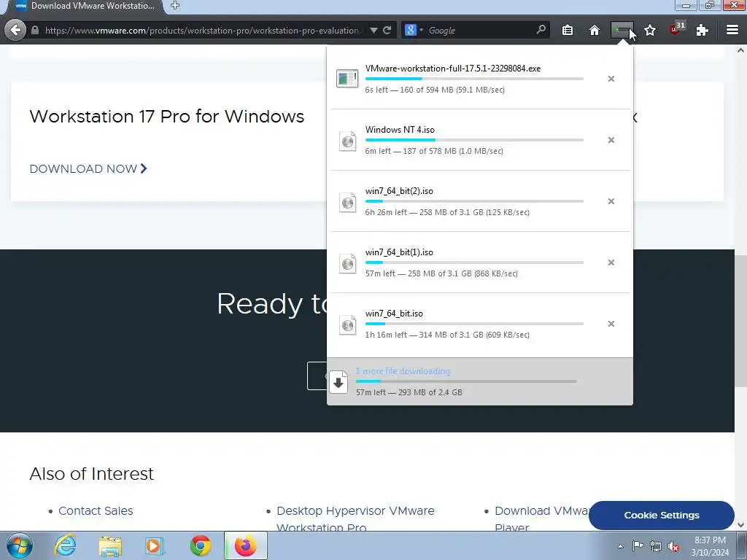Click the win7_64_bit(2).iso disc icon

click(348, 203)
